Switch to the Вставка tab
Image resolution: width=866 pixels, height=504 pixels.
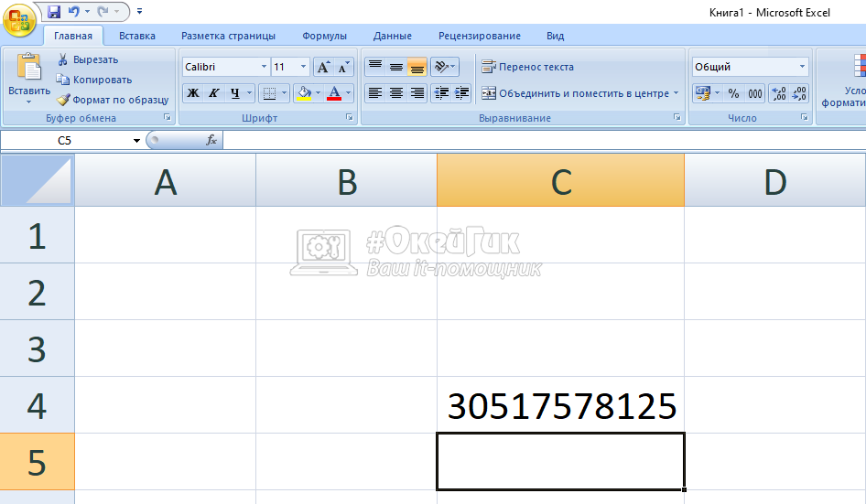pos(137,36)
